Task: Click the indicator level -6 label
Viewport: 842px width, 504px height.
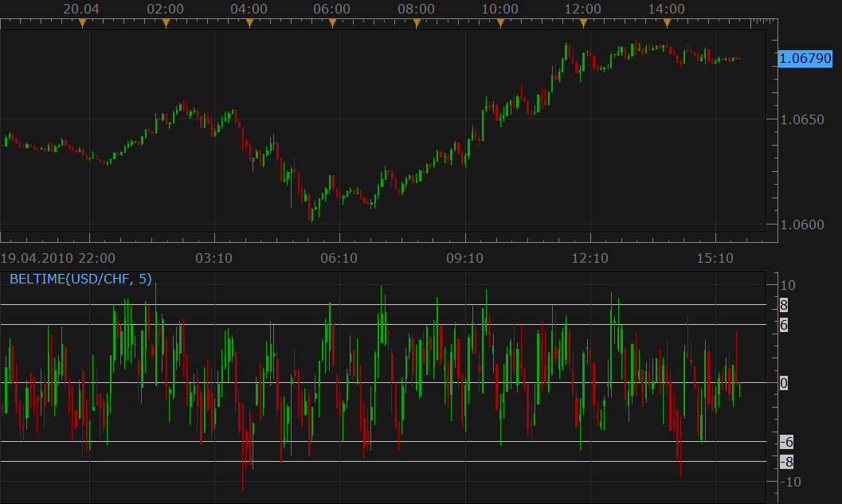Action: point(786,442)
